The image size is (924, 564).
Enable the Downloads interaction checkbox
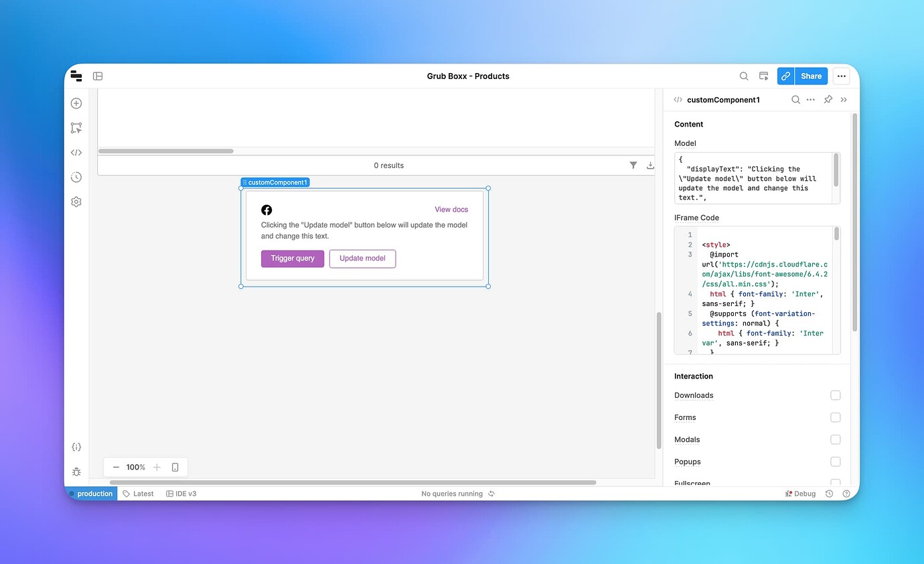coord(835,395)
